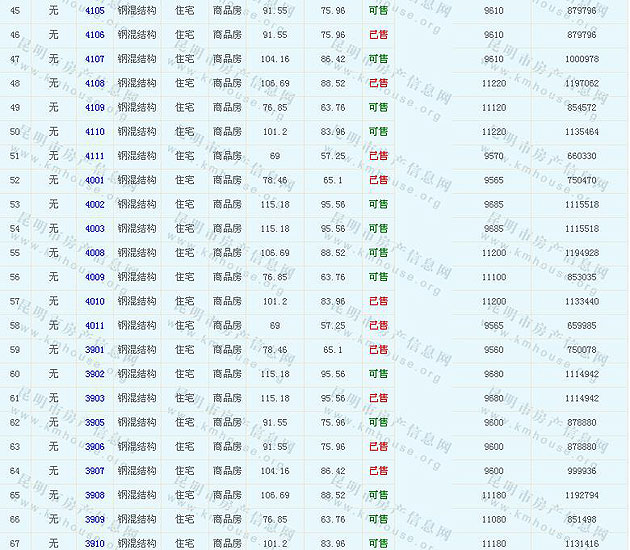Open room 4105 link
The image size is (630, 550).
95,10
